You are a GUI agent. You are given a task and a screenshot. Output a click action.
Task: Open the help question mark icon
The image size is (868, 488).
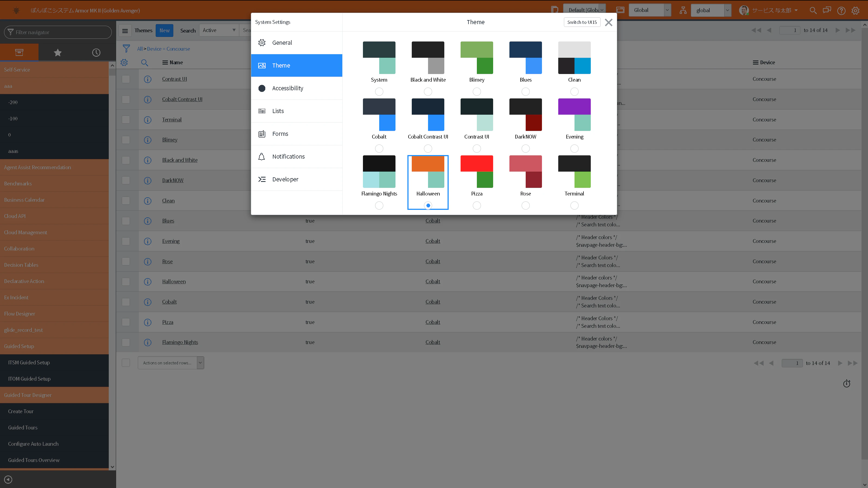click(841, 11)
